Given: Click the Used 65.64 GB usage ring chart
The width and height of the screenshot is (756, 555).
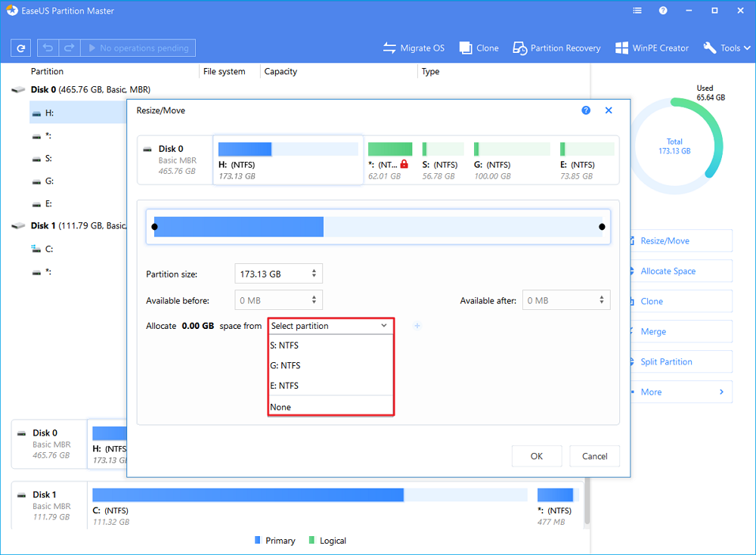Looking at the screenshot, I should pyautogui.click(x=674, y=146).
